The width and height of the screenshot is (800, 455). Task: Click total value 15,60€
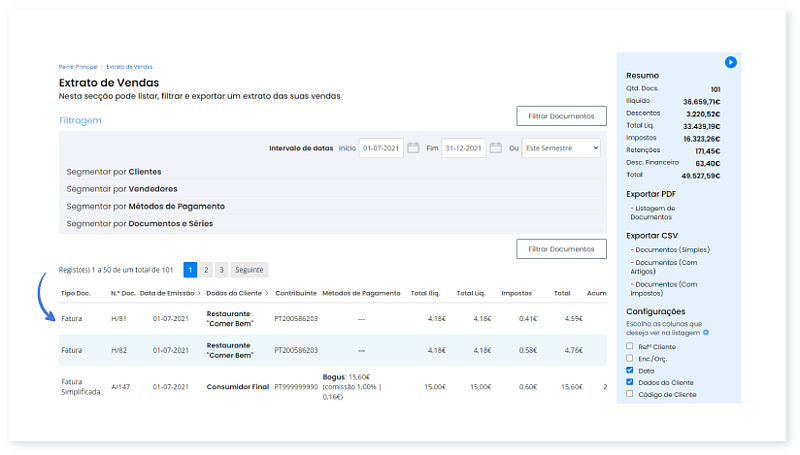[x=571, y=387]
